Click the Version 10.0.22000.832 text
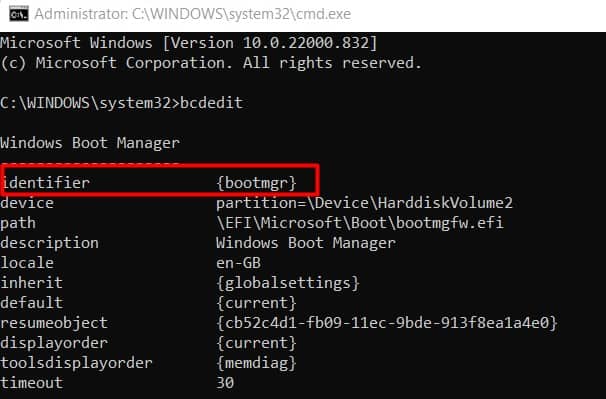The width and height of the screenshot is (606, 399). 270,43
